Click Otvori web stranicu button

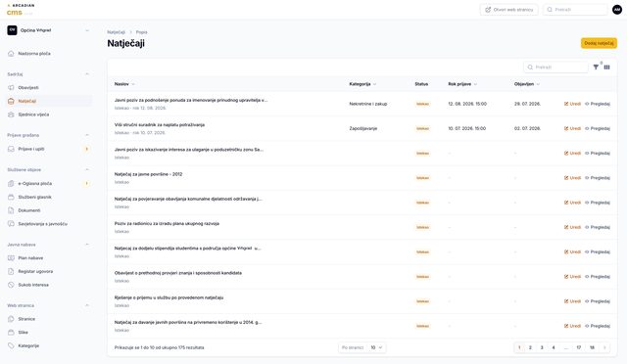point(509,10)
